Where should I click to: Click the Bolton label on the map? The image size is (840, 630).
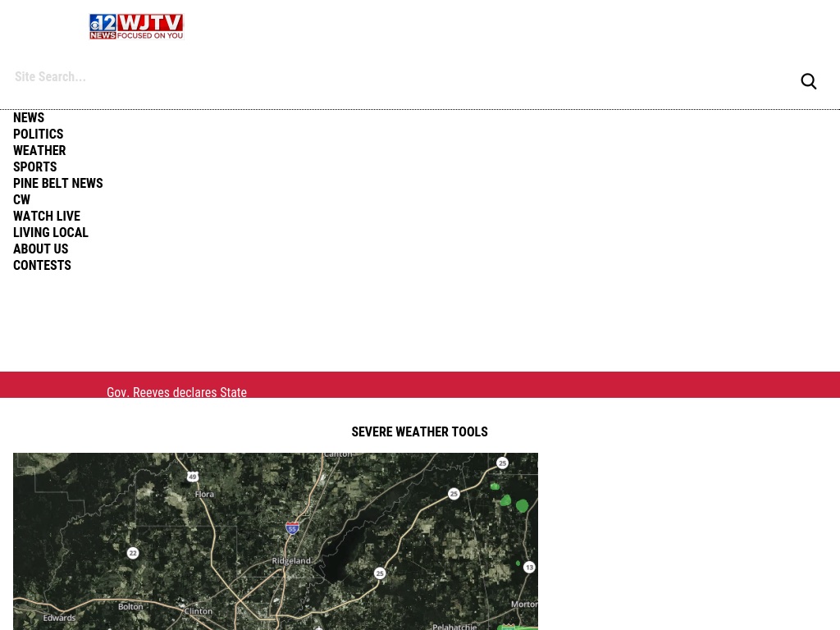coord(130,607)
